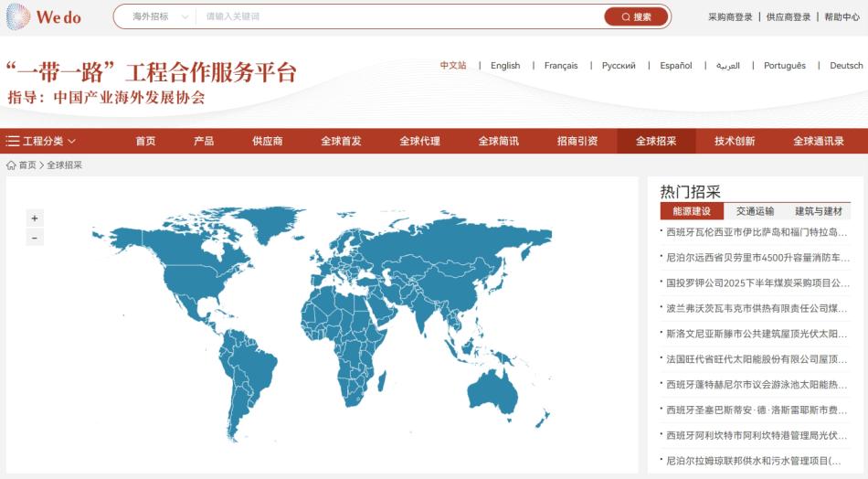
Task: Click Russia on the world map
Action: tap(449, 244)
